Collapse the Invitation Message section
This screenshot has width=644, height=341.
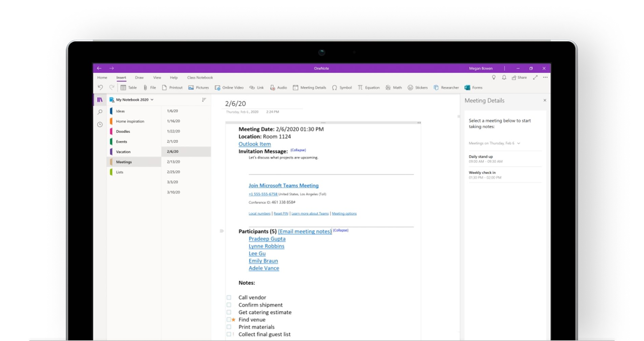(298, 150)
